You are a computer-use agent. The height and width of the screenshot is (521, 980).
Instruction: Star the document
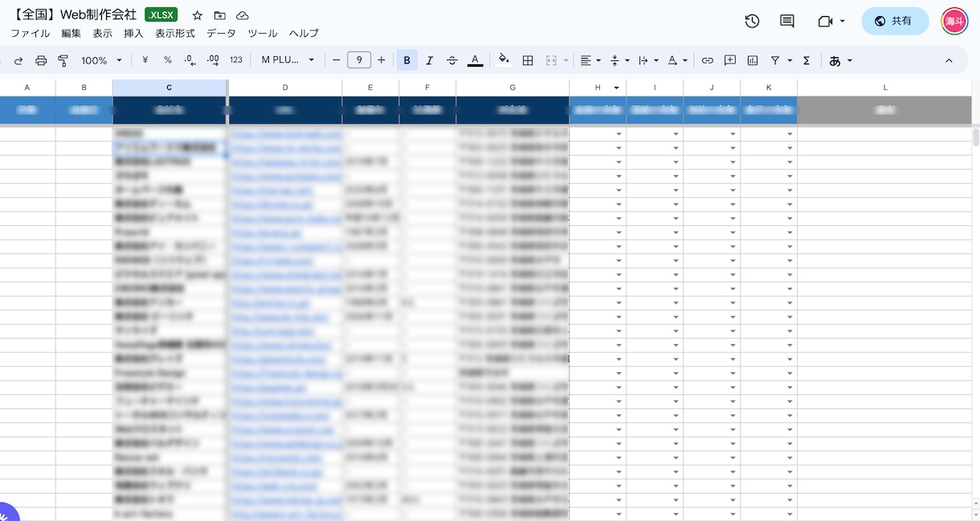(x=198, y=16)
